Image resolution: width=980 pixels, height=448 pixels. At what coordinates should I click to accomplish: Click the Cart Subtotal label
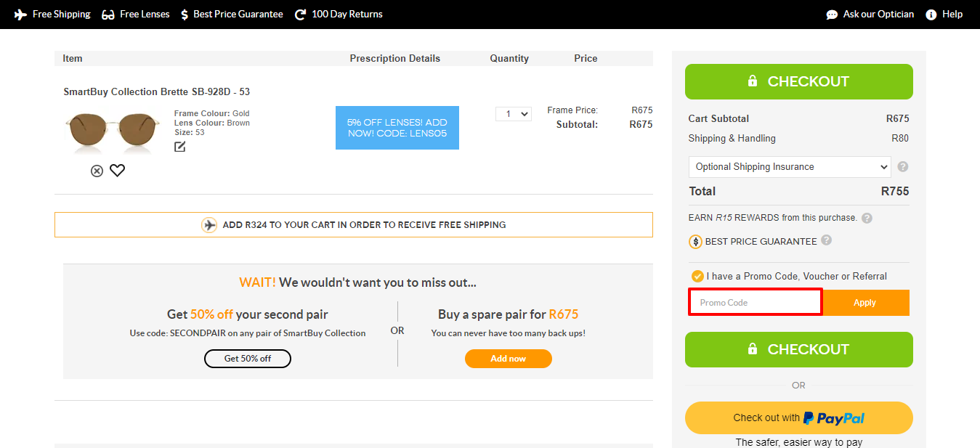pos(718,118)
